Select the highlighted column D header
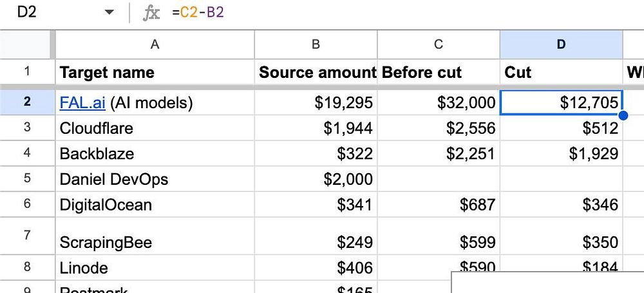The image size is (644, 293). (561, 44)
